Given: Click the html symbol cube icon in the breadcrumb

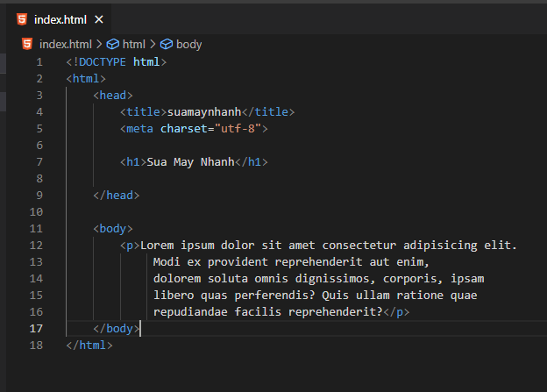Looking at the screenshot, I should (113, 45).
